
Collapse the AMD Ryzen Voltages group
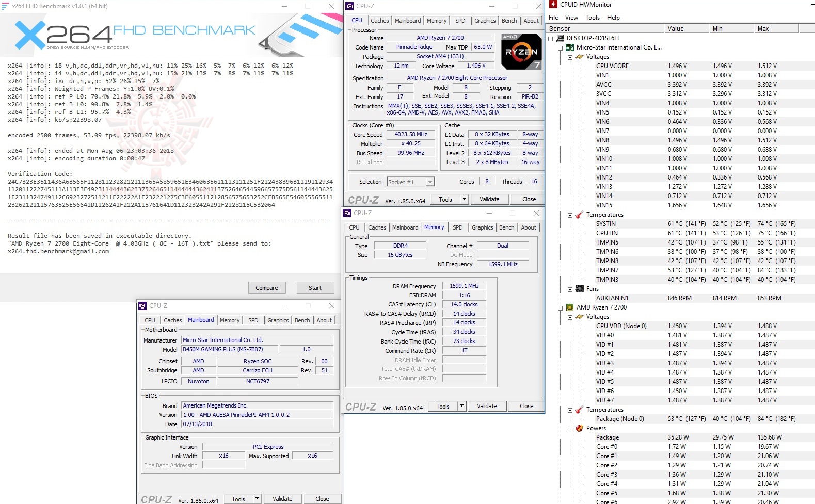pyautogui.click(x=570, y=317)
